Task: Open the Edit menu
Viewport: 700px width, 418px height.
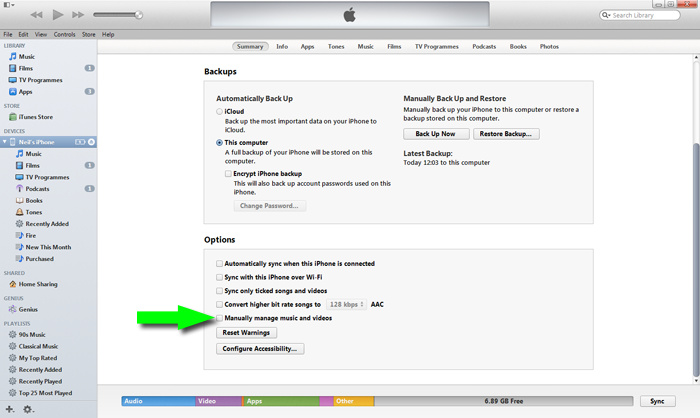Action: [x=23, y=34]
